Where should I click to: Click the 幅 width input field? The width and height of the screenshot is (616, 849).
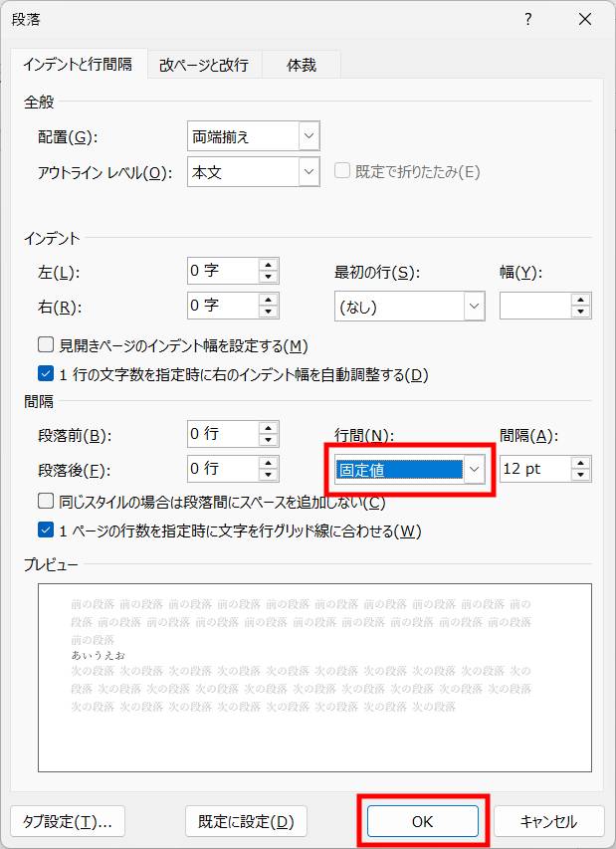coord(535,306)
